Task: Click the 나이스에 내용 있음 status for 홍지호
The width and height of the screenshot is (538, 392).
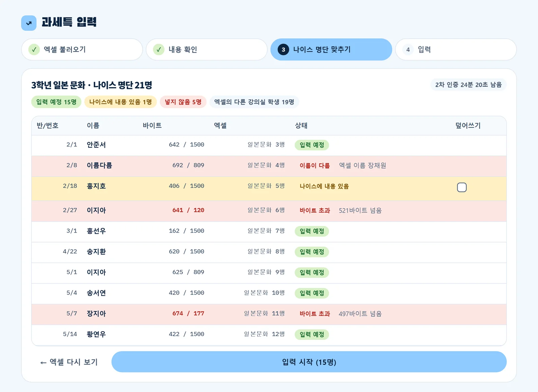Action: pyautogui.click(x=324, y=186)
